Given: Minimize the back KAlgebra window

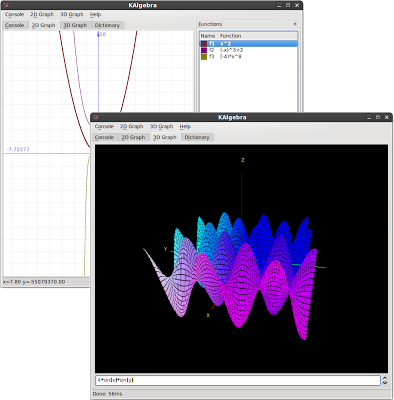Looking at the screenshot, I should [x=279, y=5].
